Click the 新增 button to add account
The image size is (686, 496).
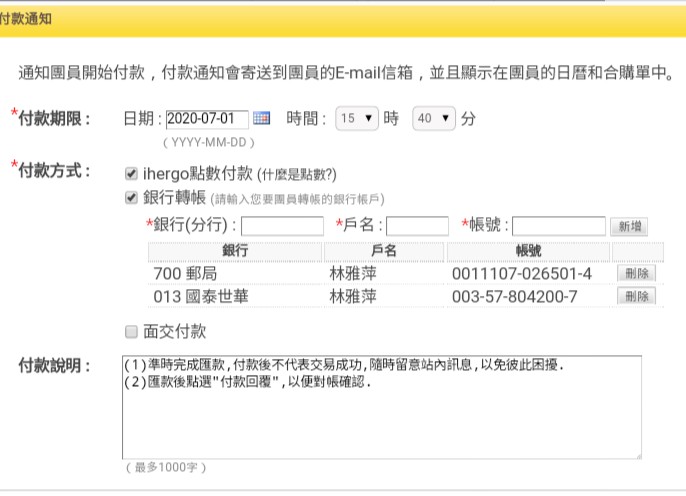[629, 227]
